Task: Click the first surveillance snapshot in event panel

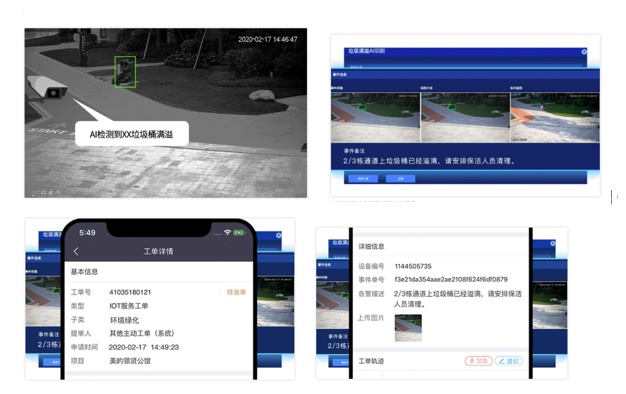Action: click(375, 117)
